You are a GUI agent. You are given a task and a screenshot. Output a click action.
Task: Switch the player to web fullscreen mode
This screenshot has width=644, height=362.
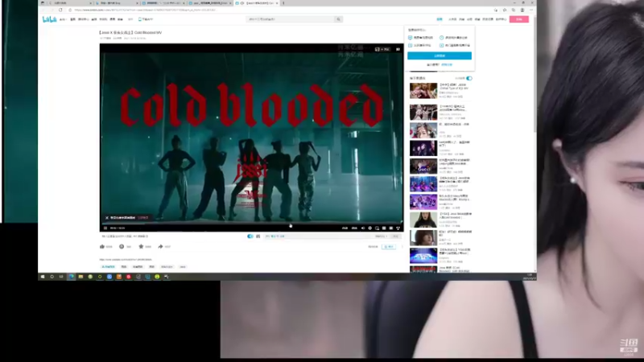tap(391, 228)
